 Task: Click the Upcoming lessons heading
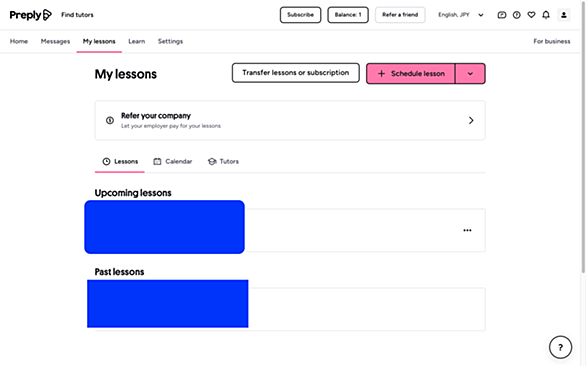pyautogui.click(x=133, y=193)
